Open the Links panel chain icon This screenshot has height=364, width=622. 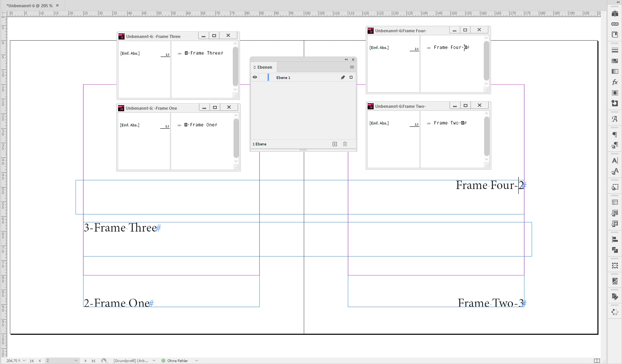[x=615, y=24]
